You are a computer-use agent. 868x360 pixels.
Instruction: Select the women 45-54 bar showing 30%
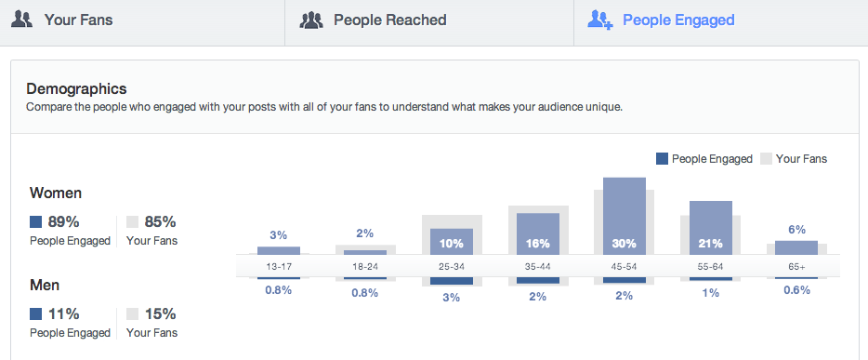[625, 216]
